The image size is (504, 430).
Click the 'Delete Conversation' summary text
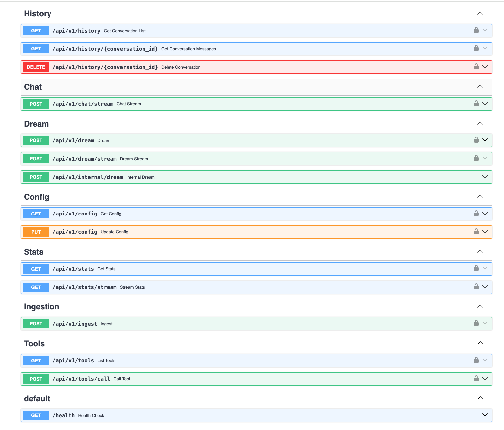point(181,67)
